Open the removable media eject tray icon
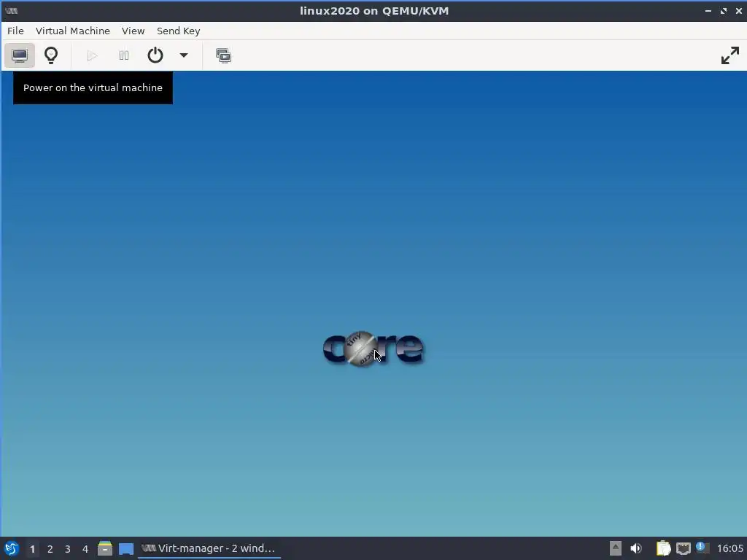This screenshot has width=747, height=560. point(616,548)
